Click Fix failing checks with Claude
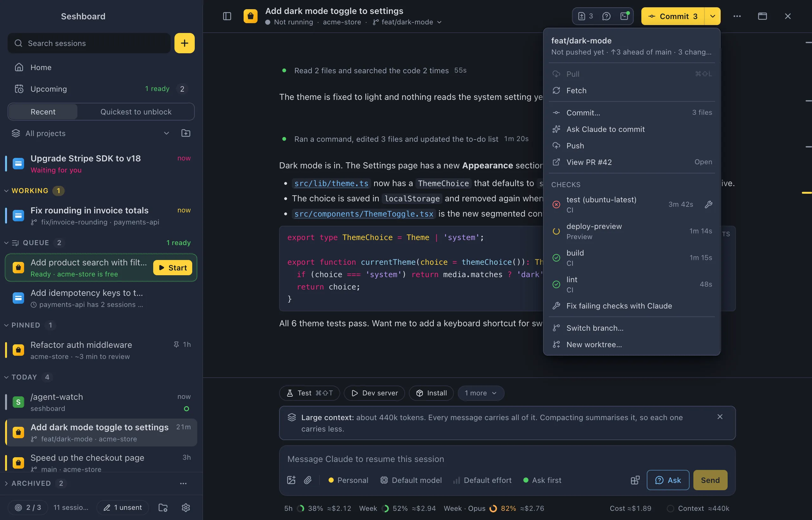812x520 pixels. tap(632, 306)
